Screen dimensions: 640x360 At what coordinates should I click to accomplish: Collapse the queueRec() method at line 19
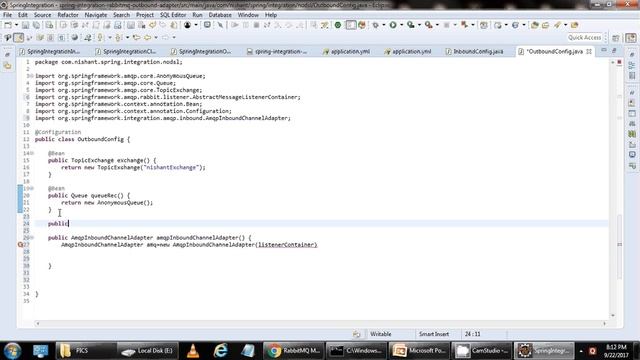[x=32, y=189]
